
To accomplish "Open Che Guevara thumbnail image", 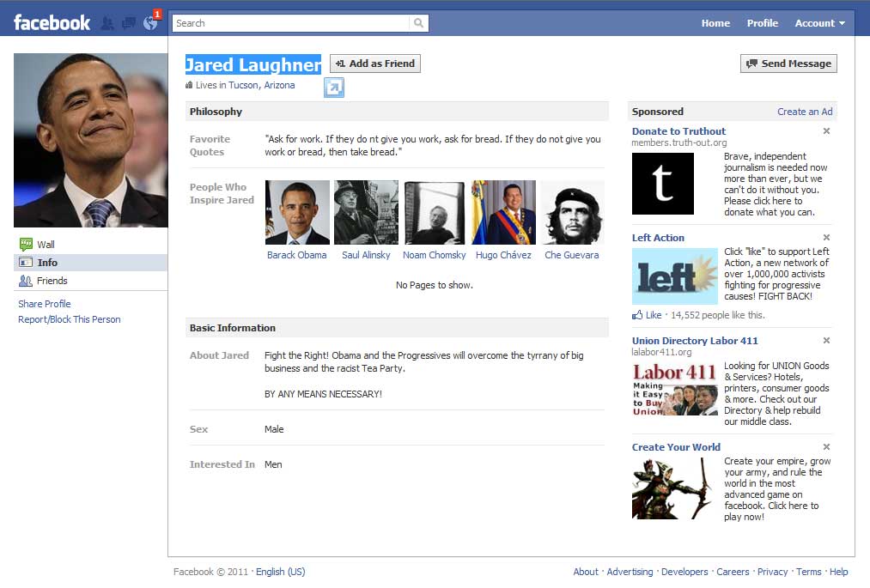I will (573, 213).
